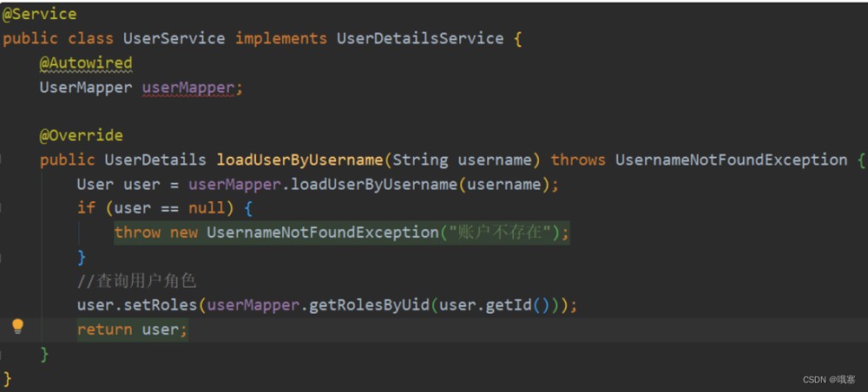Click the @Autowired annotation
The image size is (868, 392).
point(86,63)
